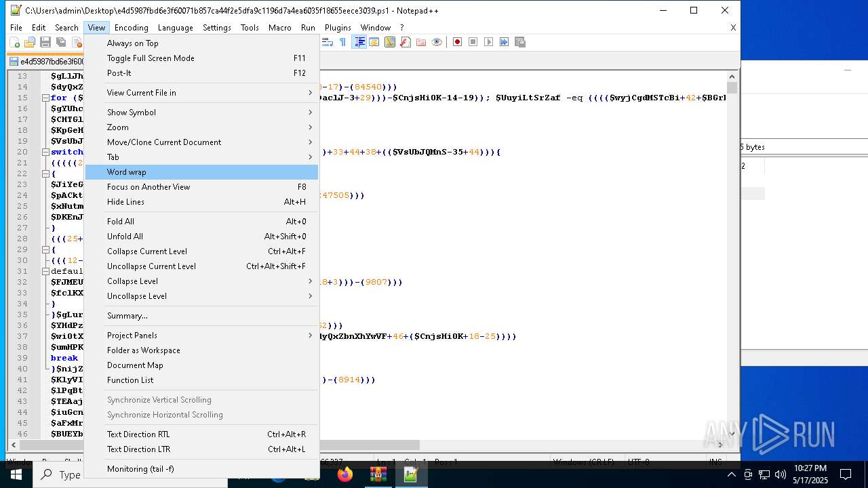Open Folder as Workspace toolbar icon
The image size is (868, 488).
[421, 42]
